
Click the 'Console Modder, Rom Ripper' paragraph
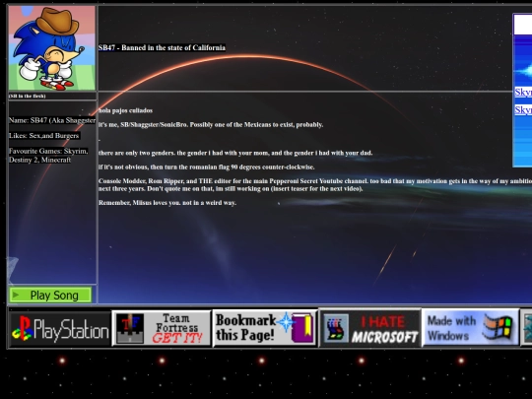tap(315, 185)
